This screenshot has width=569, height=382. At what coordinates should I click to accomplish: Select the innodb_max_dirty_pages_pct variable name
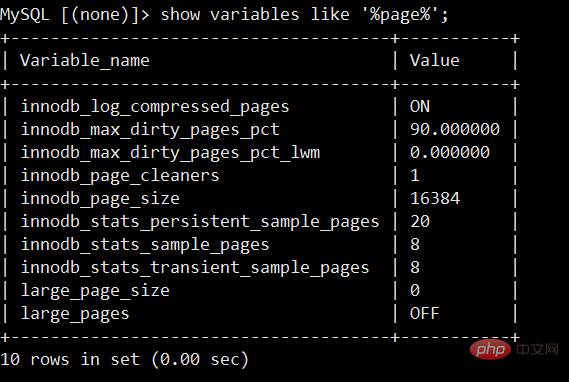tap(150, 130)
